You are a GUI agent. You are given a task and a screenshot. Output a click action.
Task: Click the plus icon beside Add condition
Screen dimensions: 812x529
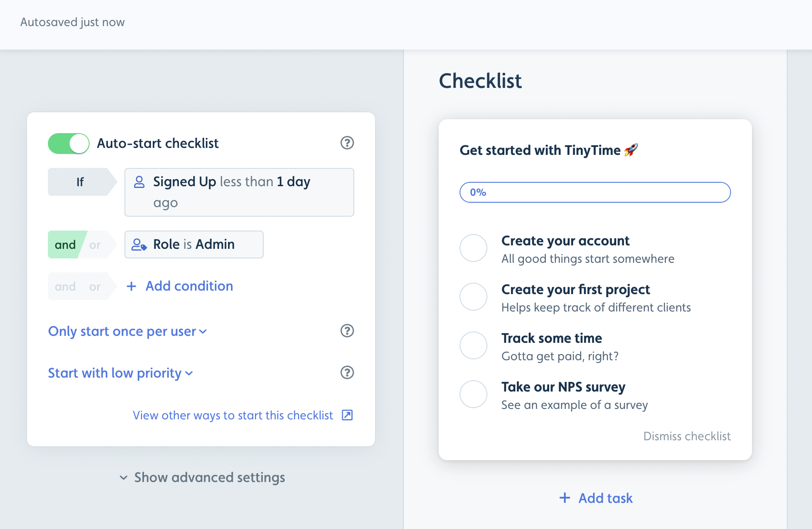pos(131,286)
